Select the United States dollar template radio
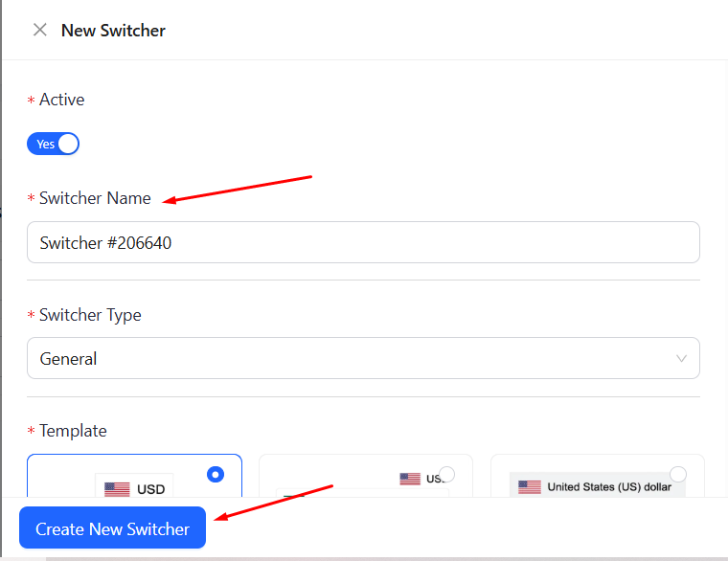This screenshot has height=561, width=728. coord(678,474)
